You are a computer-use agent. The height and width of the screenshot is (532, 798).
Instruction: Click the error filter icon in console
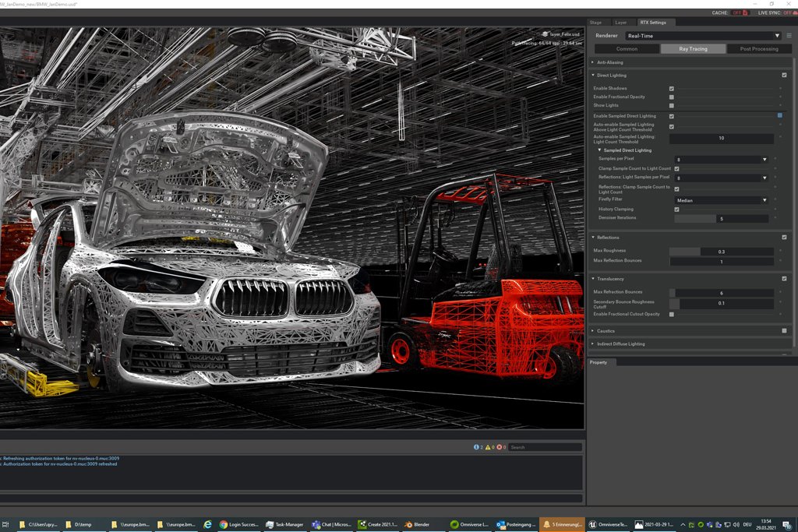pos(500,447)
